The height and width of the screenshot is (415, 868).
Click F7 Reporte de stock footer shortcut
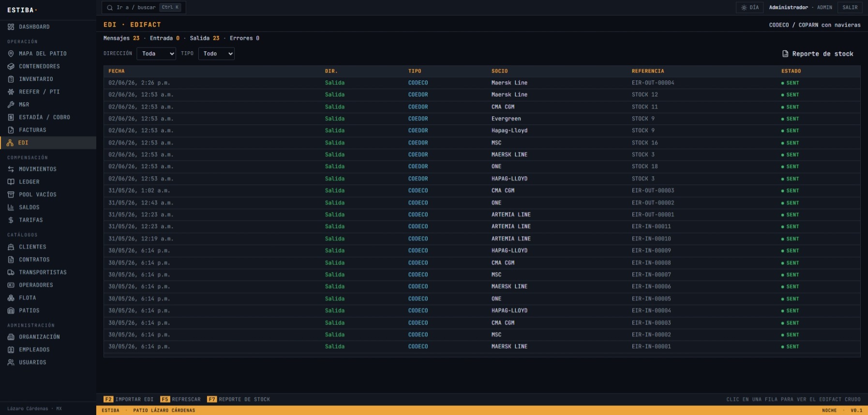[x=239, y=400]
